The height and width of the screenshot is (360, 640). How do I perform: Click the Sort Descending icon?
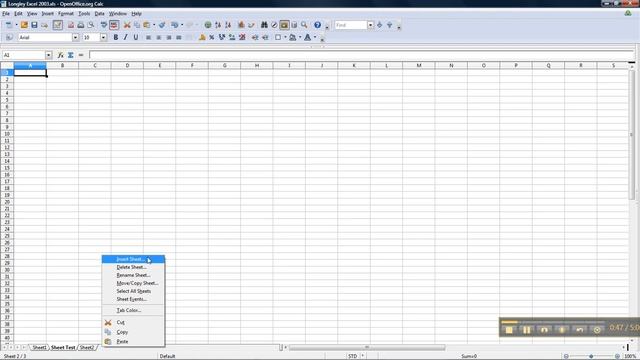228,25
